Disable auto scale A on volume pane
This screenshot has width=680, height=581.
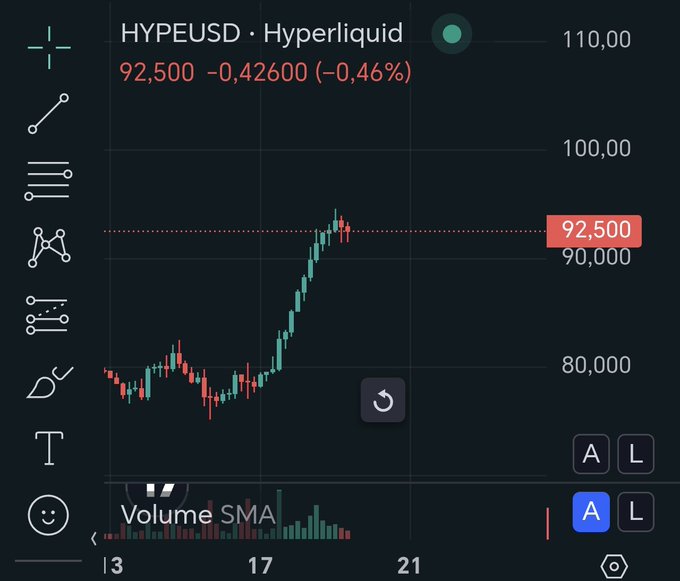pos(591,512)
